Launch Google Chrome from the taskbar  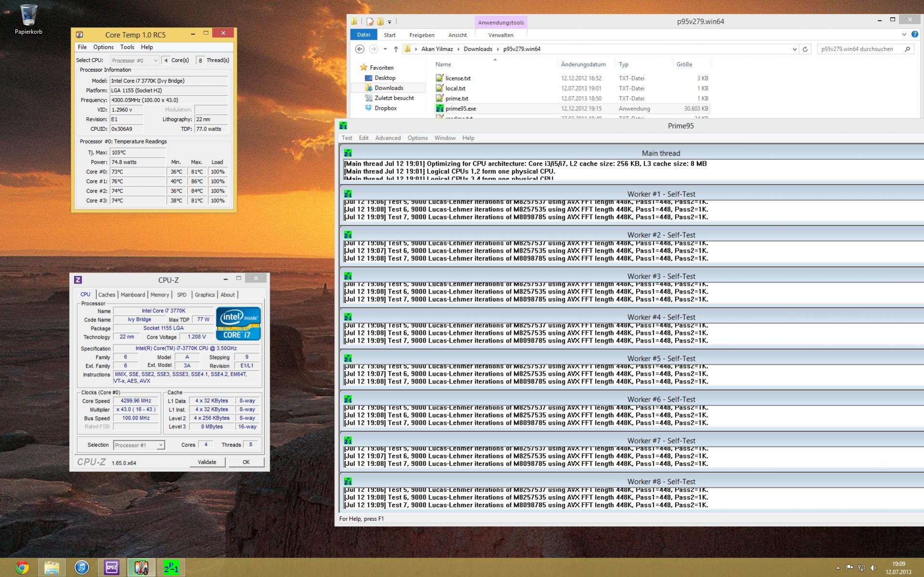(22, 567)
